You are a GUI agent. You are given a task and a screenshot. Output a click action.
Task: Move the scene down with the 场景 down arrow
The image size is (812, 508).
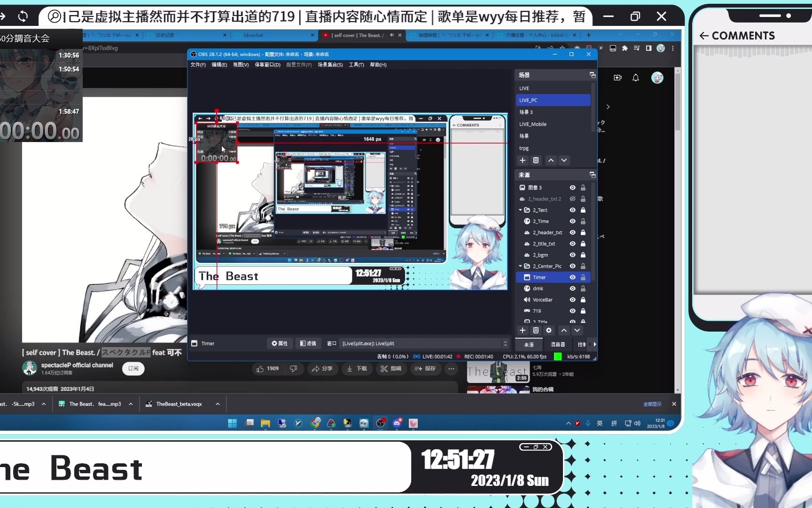point(564,160)
